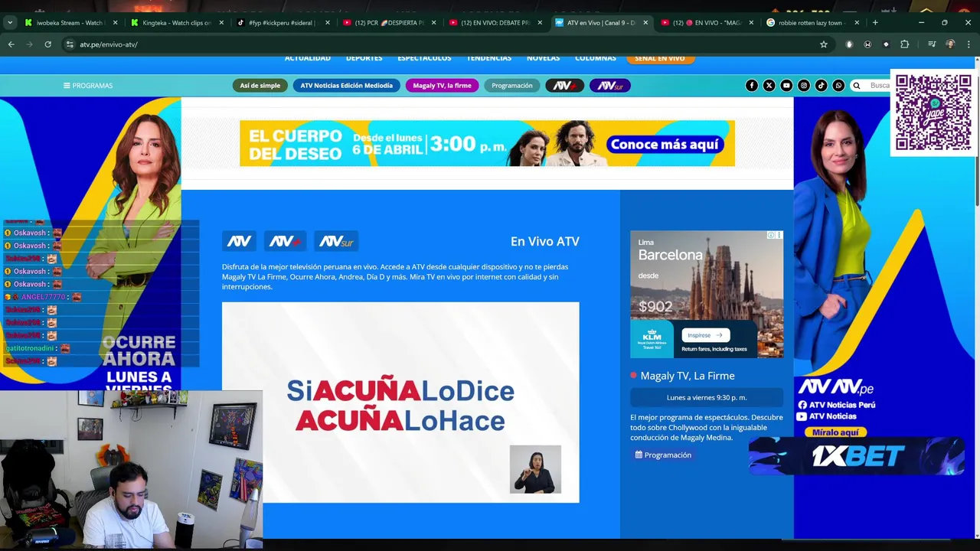The height and width of the screenshot is (551, 980).
Task: Open the ATV YouTube icon
Action: (786, 86)
